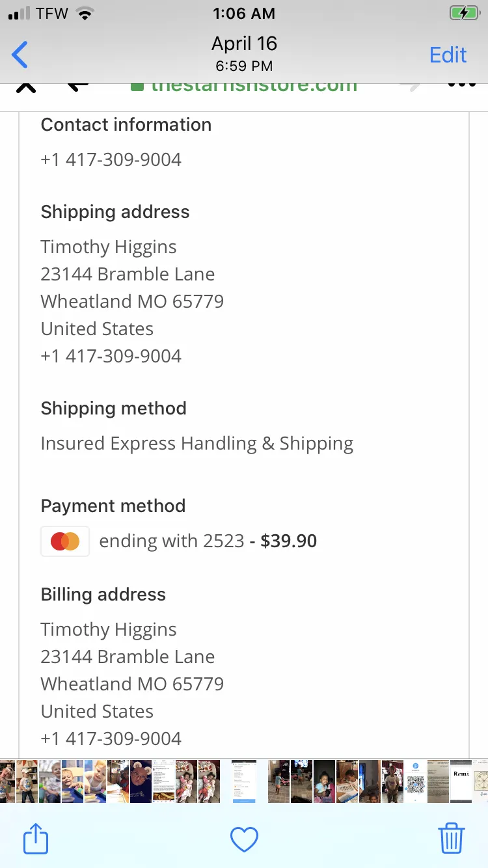Select the mouse-ears face thumbnail
This screenshot has height=868, width=488.
pyautogui.click(x=141, y=781)
